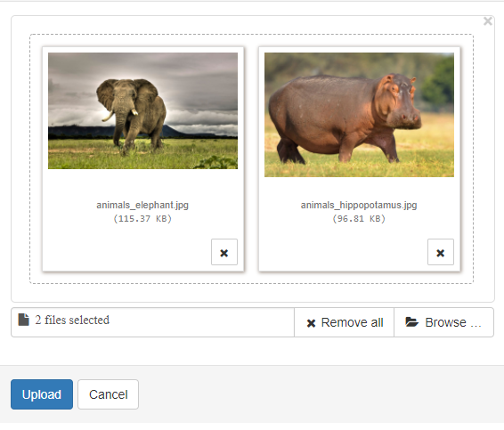
Task: Click the hippopotamus photo thumbnail
Action: pyautogui.click(x=359, y=115)
